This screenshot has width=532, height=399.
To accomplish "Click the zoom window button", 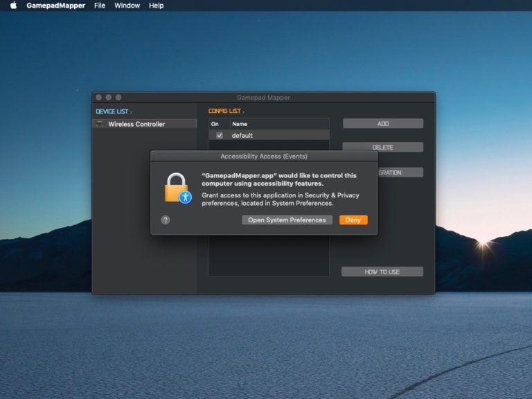I will [118, 98].
